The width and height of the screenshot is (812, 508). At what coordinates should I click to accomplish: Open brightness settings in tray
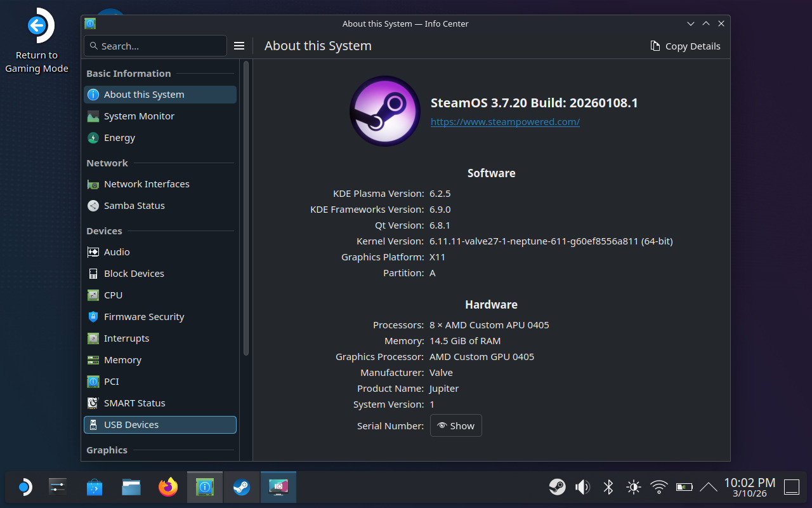tap(633, 487)
